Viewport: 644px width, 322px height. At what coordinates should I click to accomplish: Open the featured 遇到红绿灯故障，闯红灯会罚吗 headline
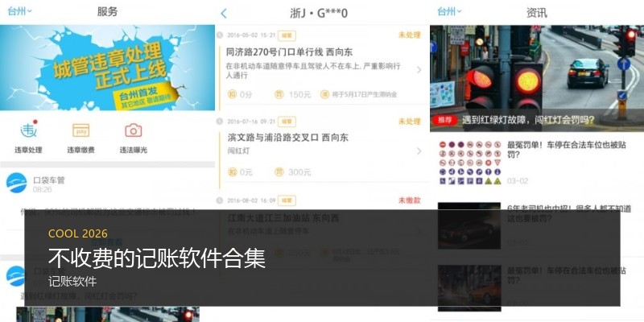click(x=528, y=120)
